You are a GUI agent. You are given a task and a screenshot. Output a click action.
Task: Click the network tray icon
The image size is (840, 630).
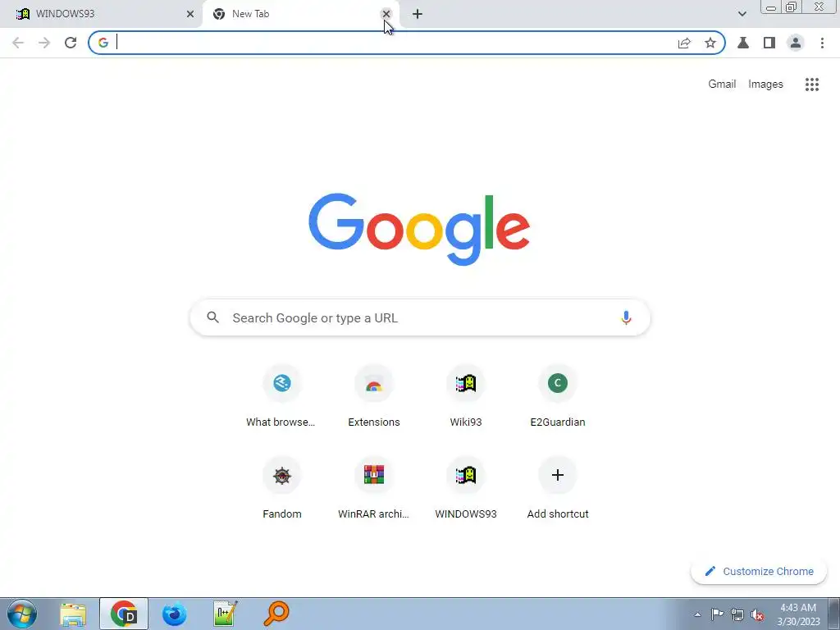[737, 614]
